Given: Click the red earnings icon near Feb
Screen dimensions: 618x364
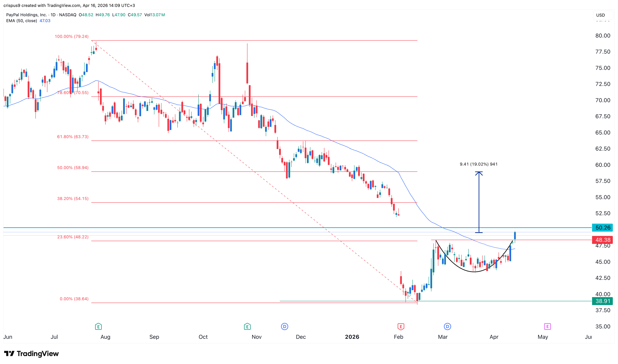Looking at the screenshot, I should 400,326.
